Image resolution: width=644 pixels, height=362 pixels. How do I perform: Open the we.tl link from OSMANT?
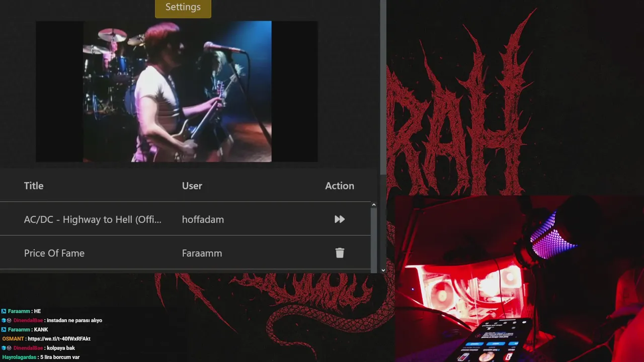(59, 339)
